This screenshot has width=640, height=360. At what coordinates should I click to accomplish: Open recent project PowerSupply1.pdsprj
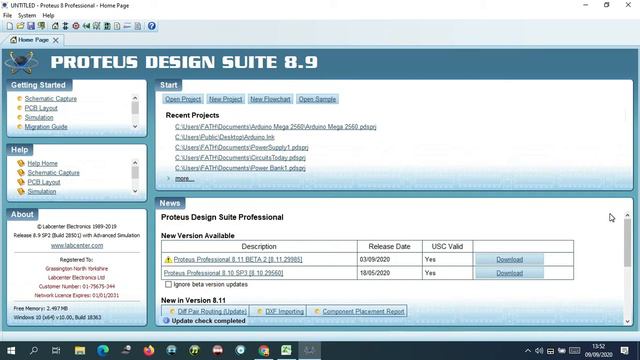click(x=242, y=147)
